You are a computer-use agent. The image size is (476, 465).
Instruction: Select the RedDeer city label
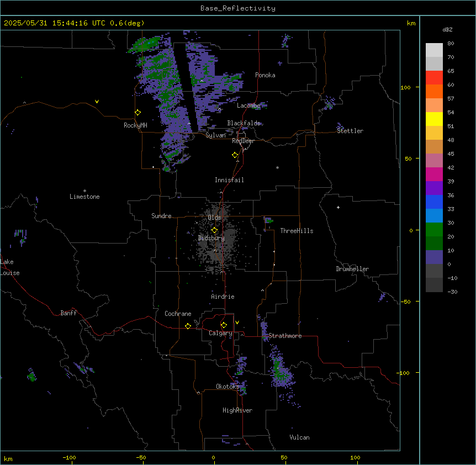[x=243, y=141]
